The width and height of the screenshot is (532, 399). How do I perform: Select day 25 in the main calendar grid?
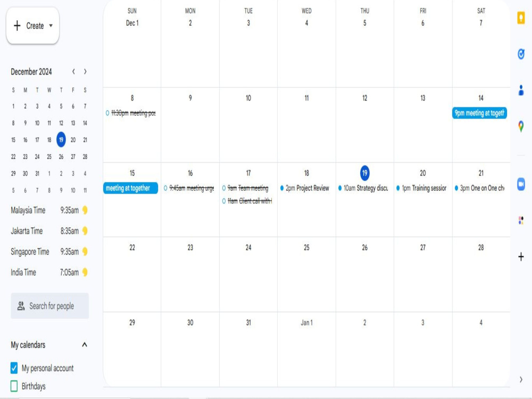(x=306, y=248)
